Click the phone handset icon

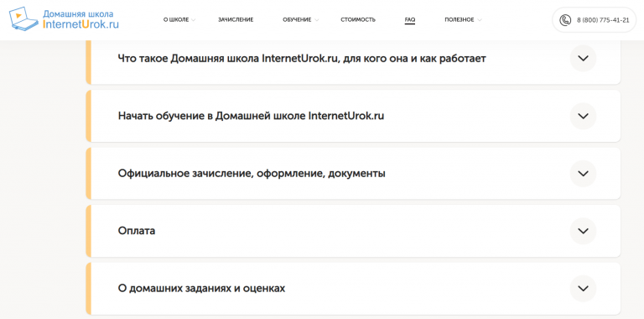pyautogui.click(x=565, y=20)
